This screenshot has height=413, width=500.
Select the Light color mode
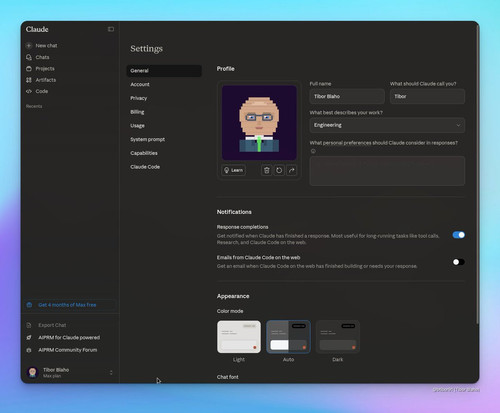pyautogui.click(x=239, y=337)
